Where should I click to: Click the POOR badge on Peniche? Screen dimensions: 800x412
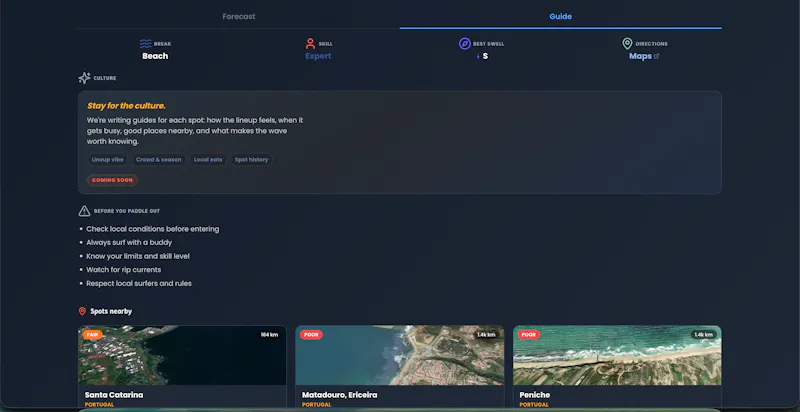tap(529, 335)
